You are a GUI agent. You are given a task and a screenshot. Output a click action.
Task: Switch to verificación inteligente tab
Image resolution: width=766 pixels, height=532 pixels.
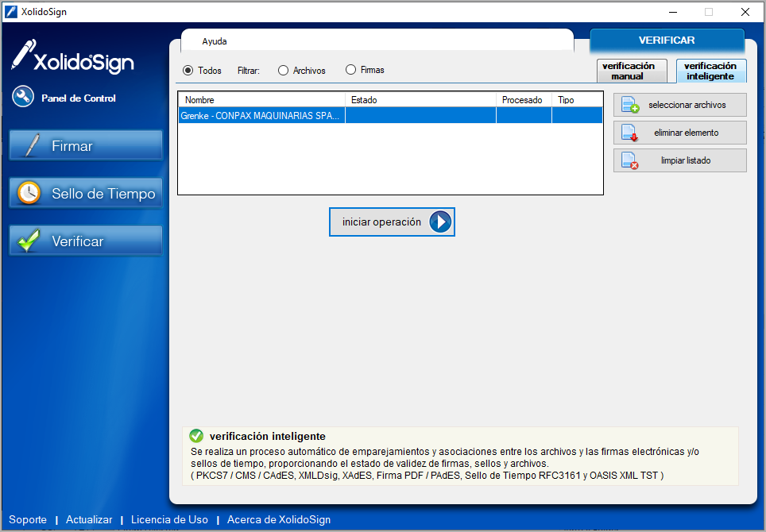point(711,71)
